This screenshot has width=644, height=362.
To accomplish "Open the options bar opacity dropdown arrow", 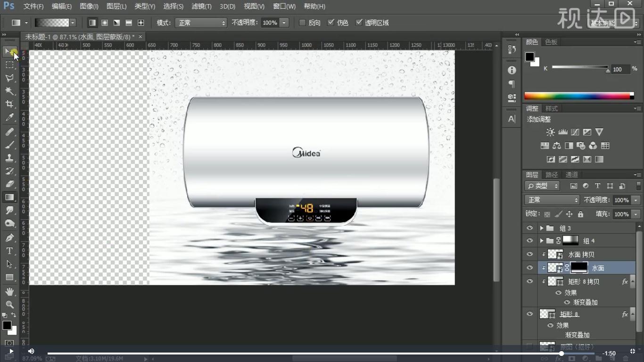I will tap(284, 23).
